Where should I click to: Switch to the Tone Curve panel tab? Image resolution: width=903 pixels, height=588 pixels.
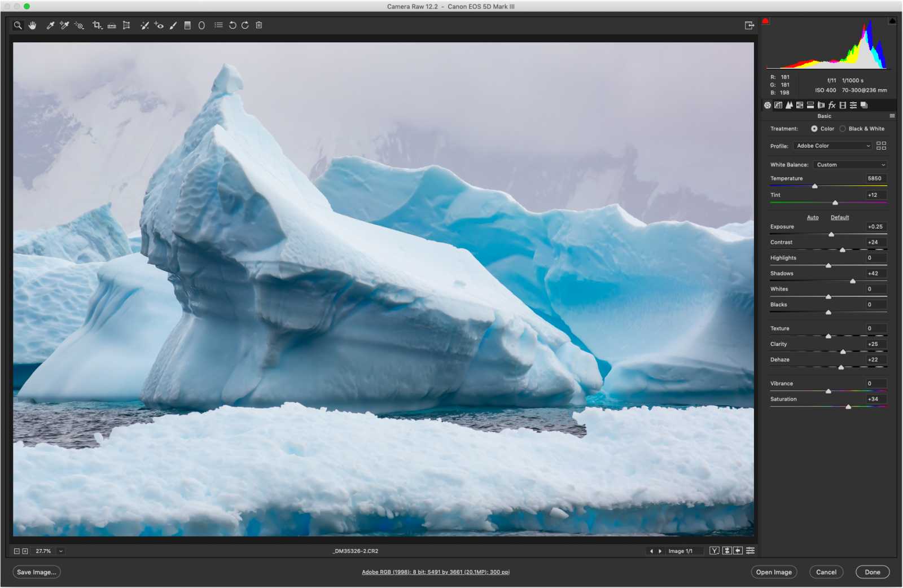click(x=778, y=105)
